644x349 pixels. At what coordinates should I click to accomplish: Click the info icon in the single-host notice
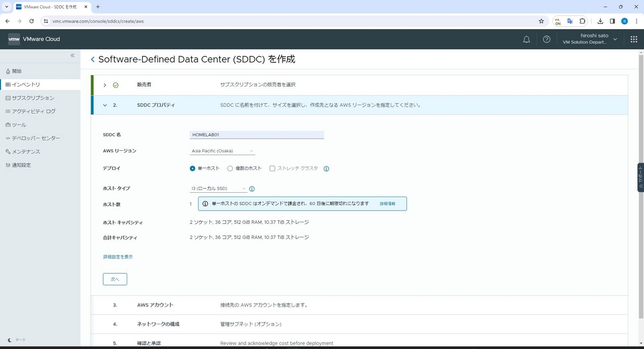click(x=205, y=204)
